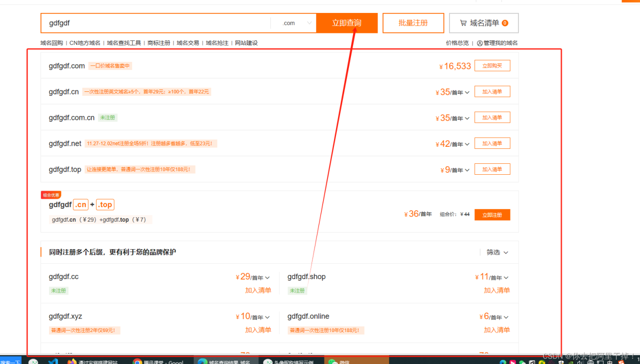Click the gdfgdf.online domain name
This screenshot has height=364, width=640.
coord(308,317)
